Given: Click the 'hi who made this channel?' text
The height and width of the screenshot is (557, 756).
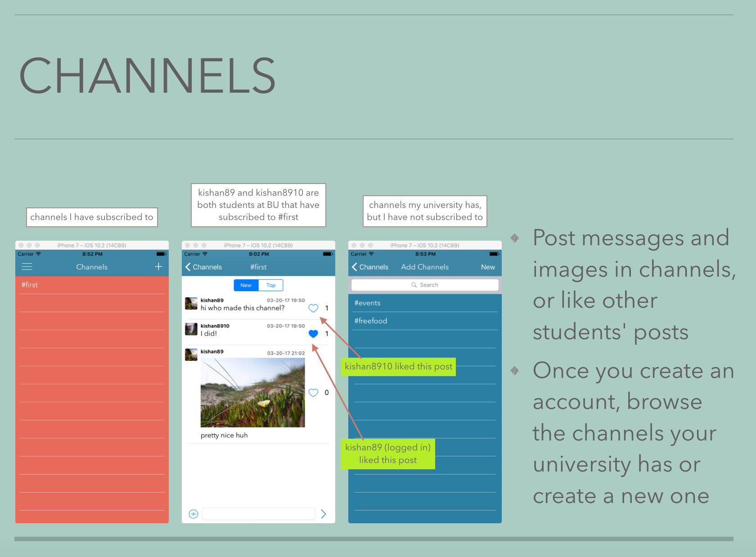Looking at the screenshot, I should [243, 308].
